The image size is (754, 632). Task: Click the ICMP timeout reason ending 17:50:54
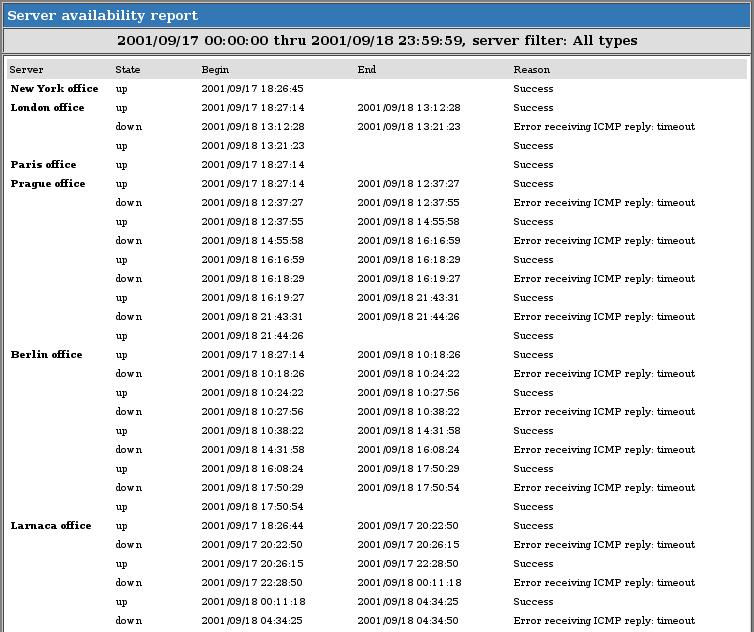pos(604,488)
